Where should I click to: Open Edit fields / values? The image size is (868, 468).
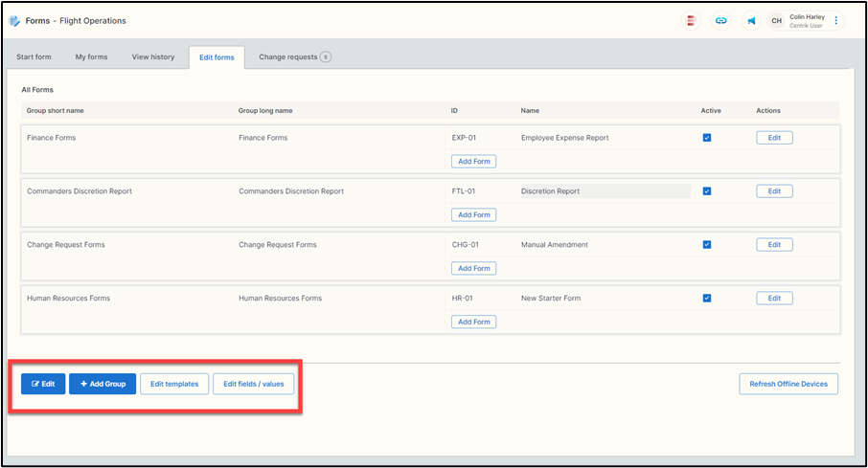tap(254, 384)
